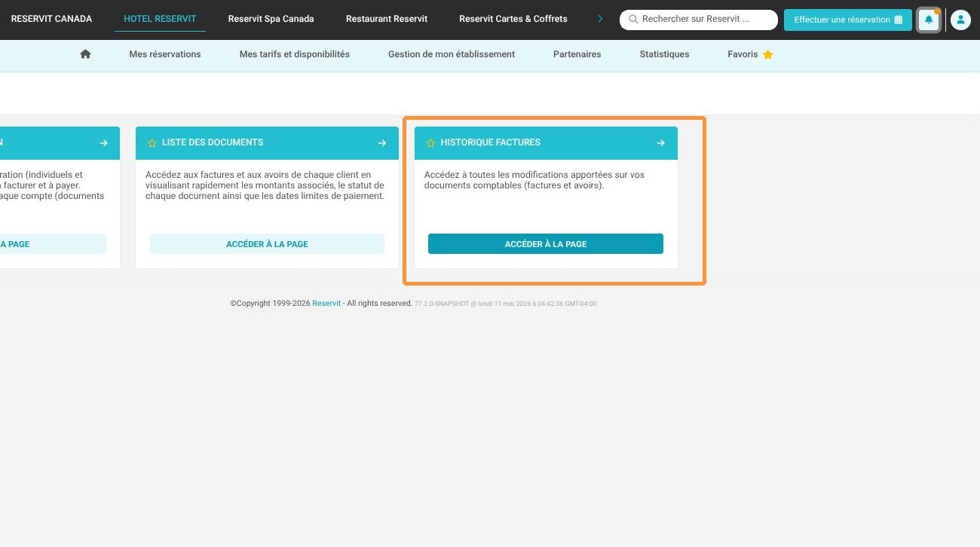This screenshot has height=547, width=980.
Task: Click the Rechercher sur Reservit search field
Action: pos(699,20)
